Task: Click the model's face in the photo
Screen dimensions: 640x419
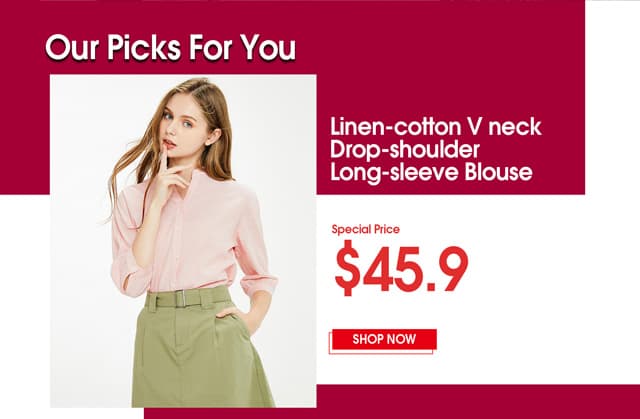Action: coord(181,122)
